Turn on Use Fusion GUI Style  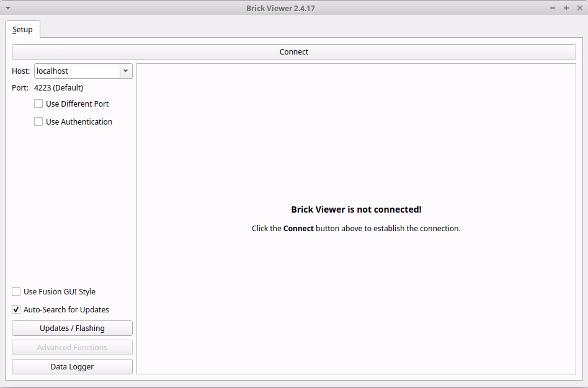tap(16, 291)
